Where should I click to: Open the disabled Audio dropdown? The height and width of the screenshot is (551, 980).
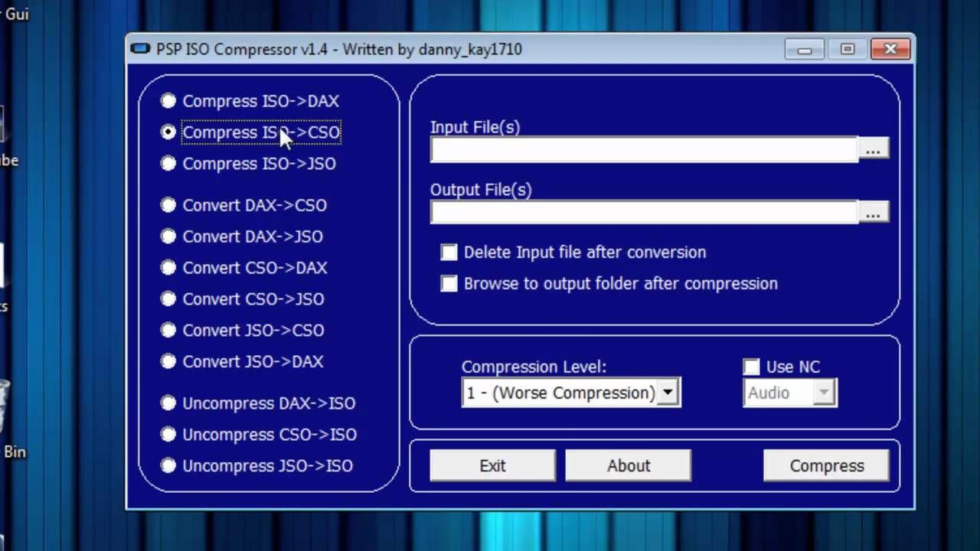click(790, 393)
